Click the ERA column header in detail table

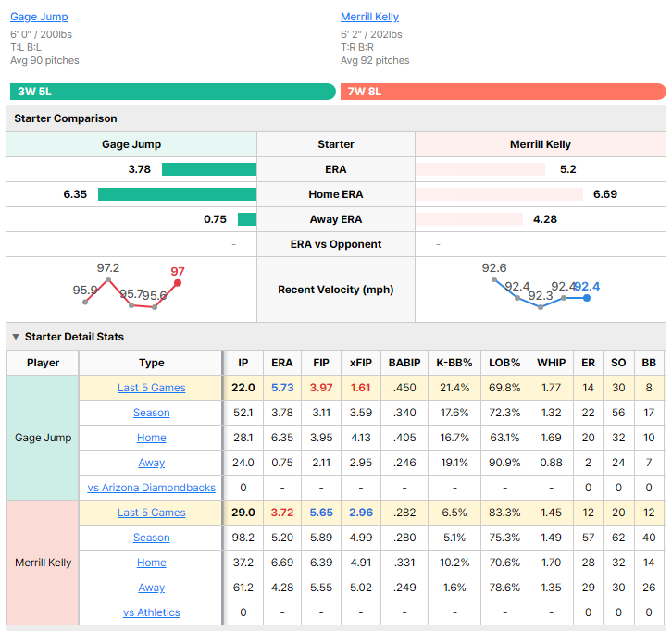282,363
